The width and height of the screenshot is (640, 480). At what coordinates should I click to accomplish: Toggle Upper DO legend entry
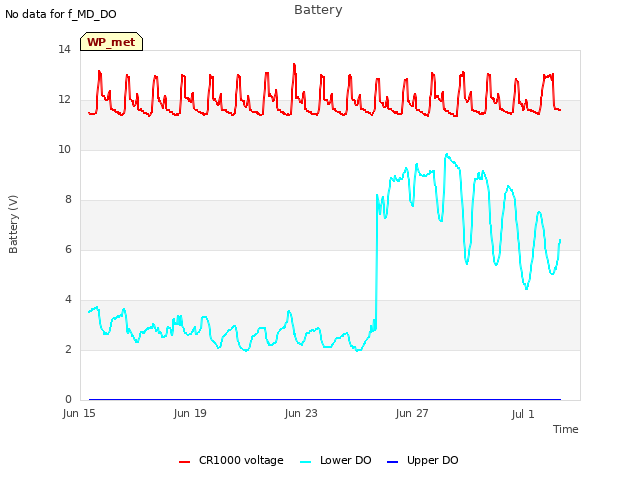click(x=422, y=460)
